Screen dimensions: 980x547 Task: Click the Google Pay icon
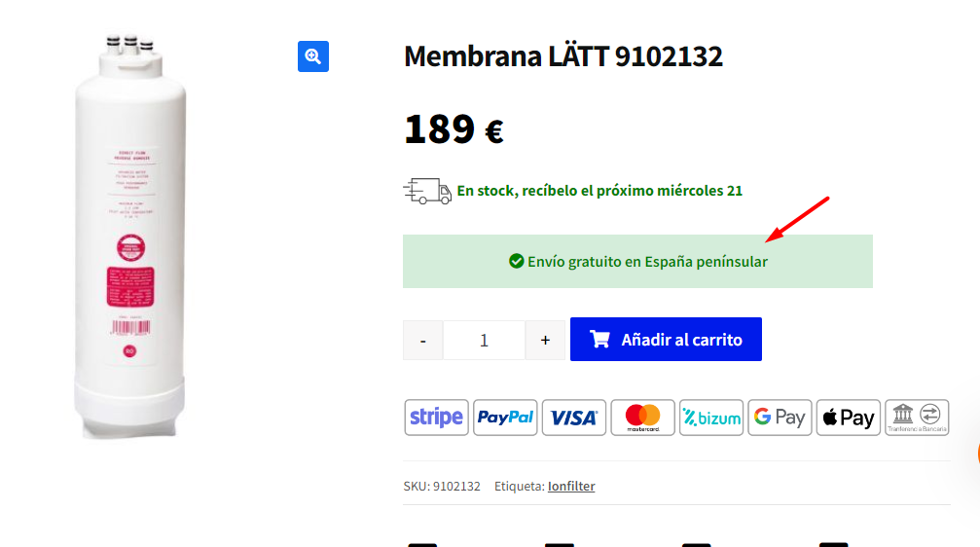coord(780,418)
